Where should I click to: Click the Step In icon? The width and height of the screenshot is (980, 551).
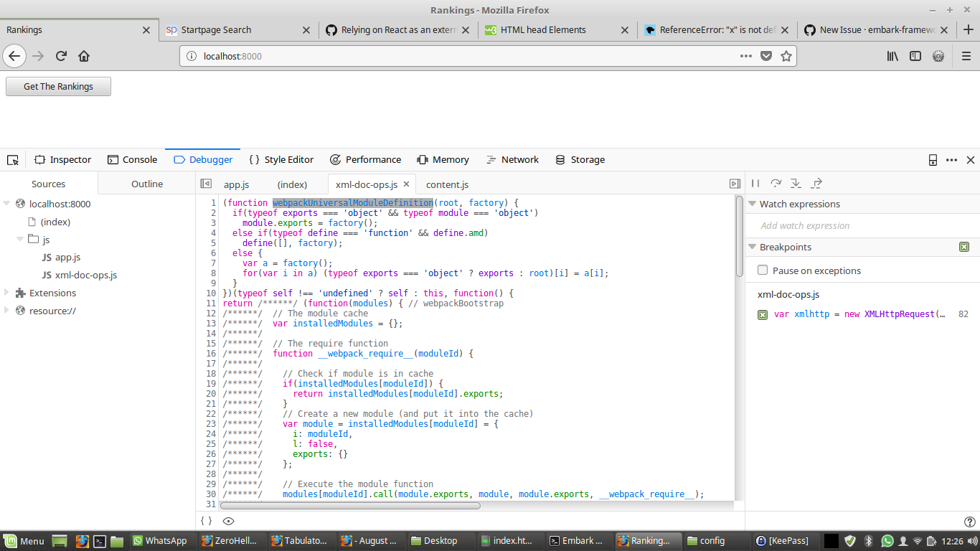796,183
